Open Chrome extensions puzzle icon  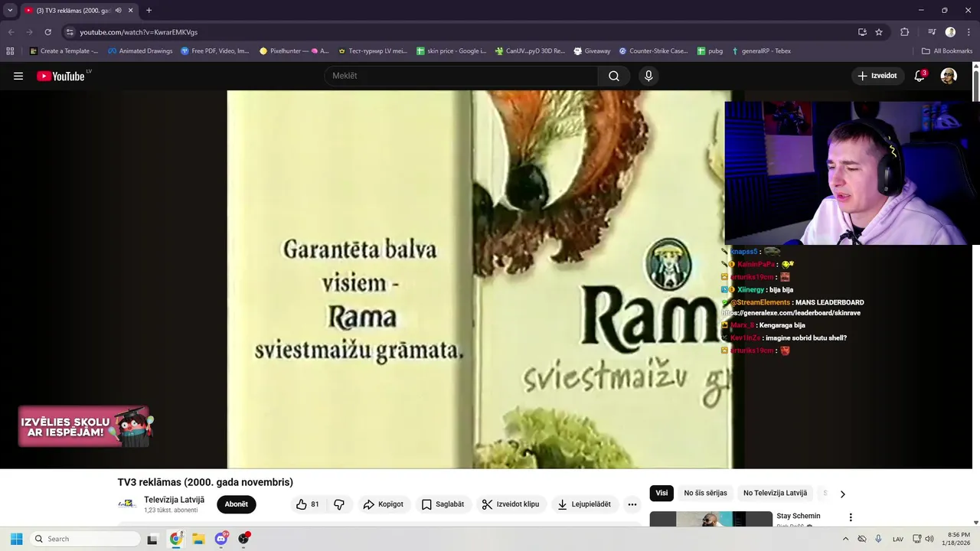tap(904, 32)
